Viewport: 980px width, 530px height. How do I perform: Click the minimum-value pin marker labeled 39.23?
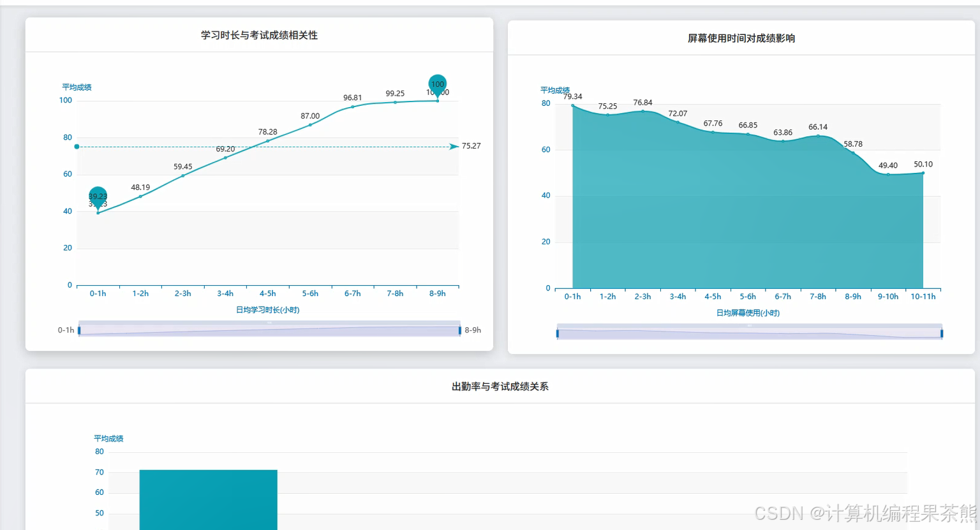[x=98, y=197]
